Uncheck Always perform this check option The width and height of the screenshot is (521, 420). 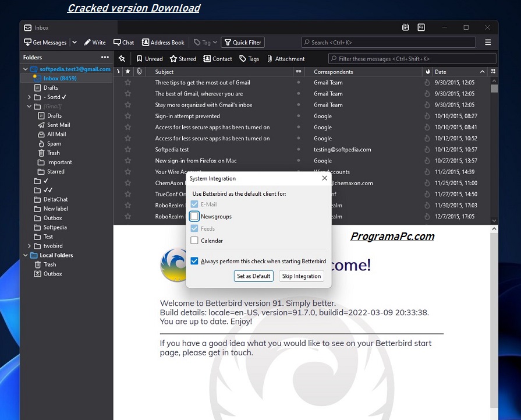195,262
